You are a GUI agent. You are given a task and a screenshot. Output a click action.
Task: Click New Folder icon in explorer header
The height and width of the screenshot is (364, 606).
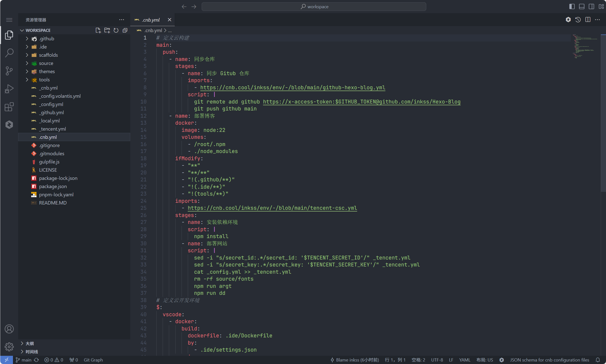(x=107, y=30)
